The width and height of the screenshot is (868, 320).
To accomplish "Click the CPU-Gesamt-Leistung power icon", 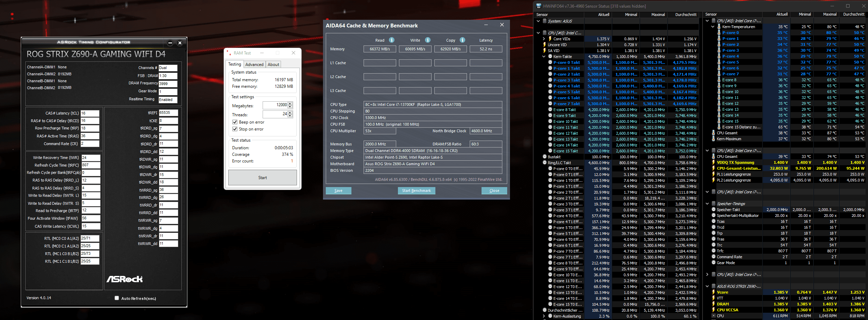I will tap(713, 168).
